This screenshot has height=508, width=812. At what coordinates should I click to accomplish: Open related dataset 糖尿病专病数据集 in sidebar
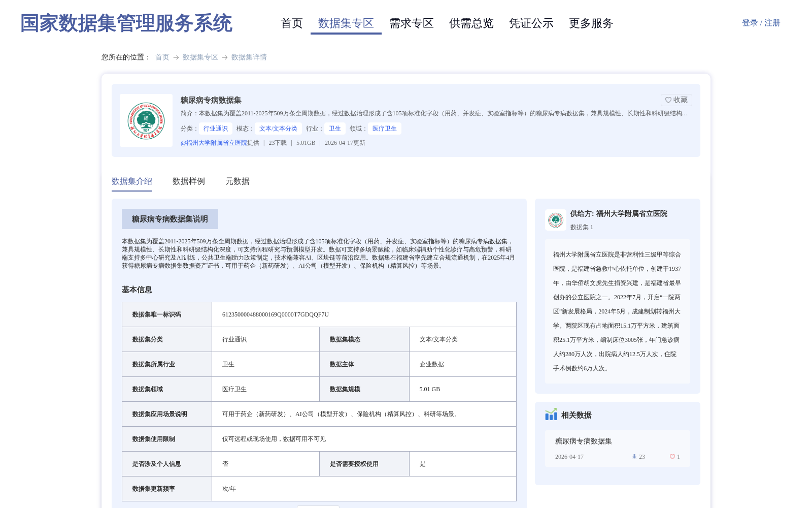(584, 441)
